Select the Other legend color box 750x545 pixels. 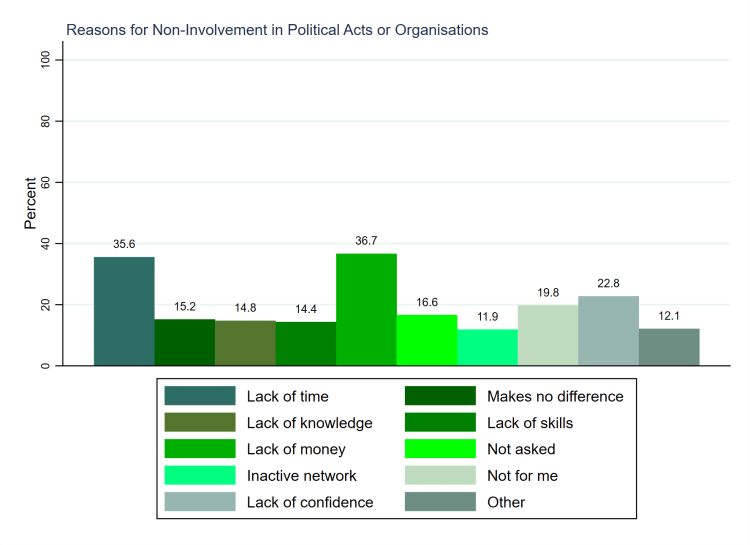439,502
